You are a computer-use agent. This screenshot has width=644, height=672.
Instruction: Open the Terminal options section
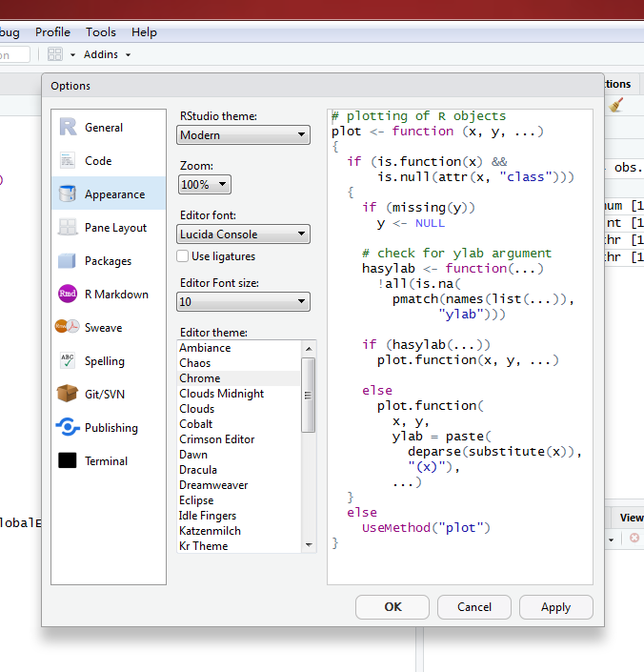click(x=109, y=460)
